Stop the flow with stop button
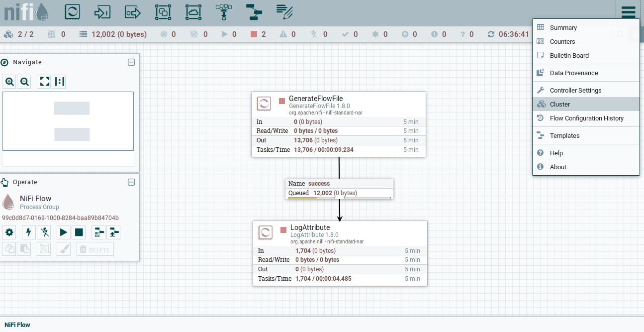 [79, 232]
